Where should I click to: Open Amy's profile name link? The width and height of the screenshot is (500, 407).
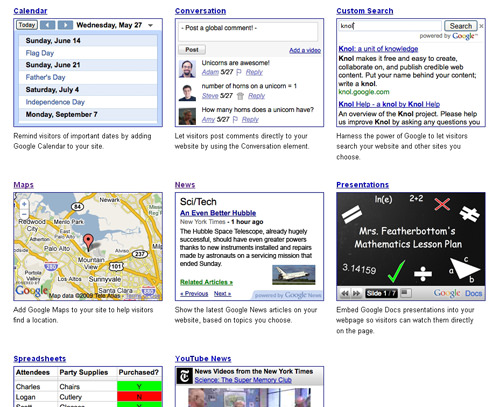click(208, 120)
